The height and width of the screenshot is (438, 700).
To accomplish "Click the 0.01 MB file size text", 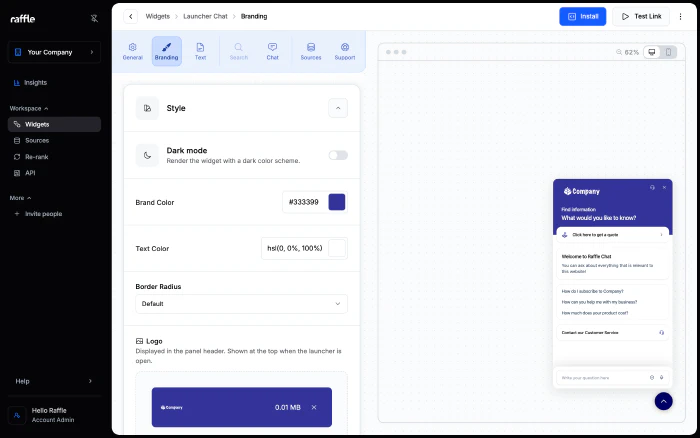I will (x=288, y=408).
